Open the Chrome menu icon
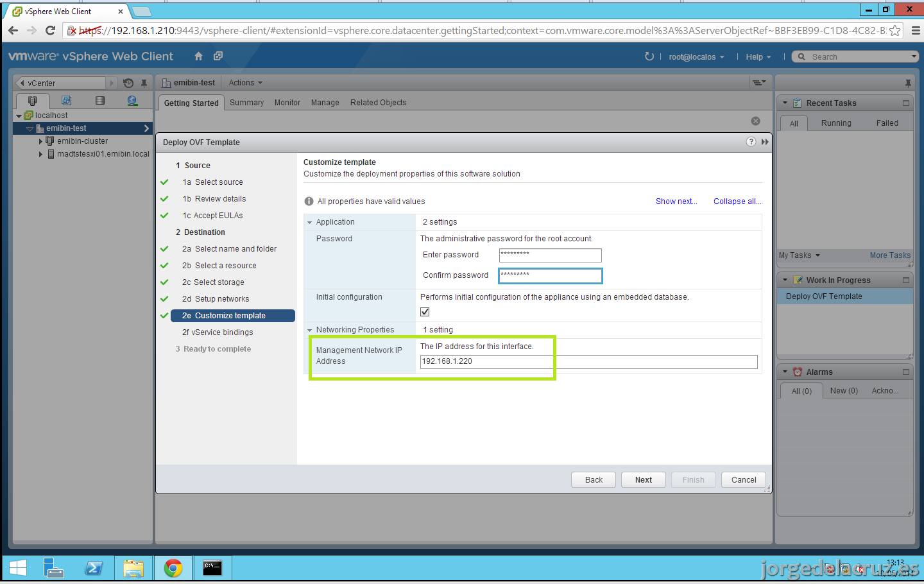Viewport: 924px width, 584px height. click(x=916, y=30)
